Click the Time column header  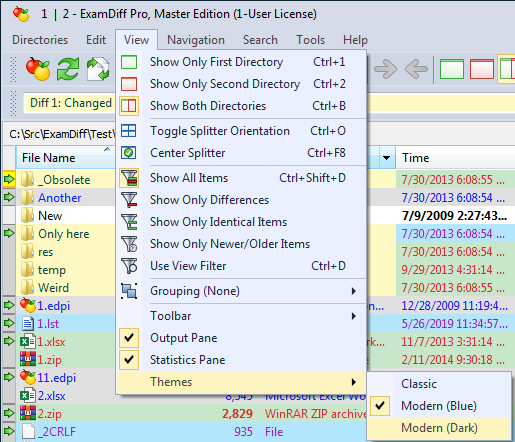click(456, 158)
